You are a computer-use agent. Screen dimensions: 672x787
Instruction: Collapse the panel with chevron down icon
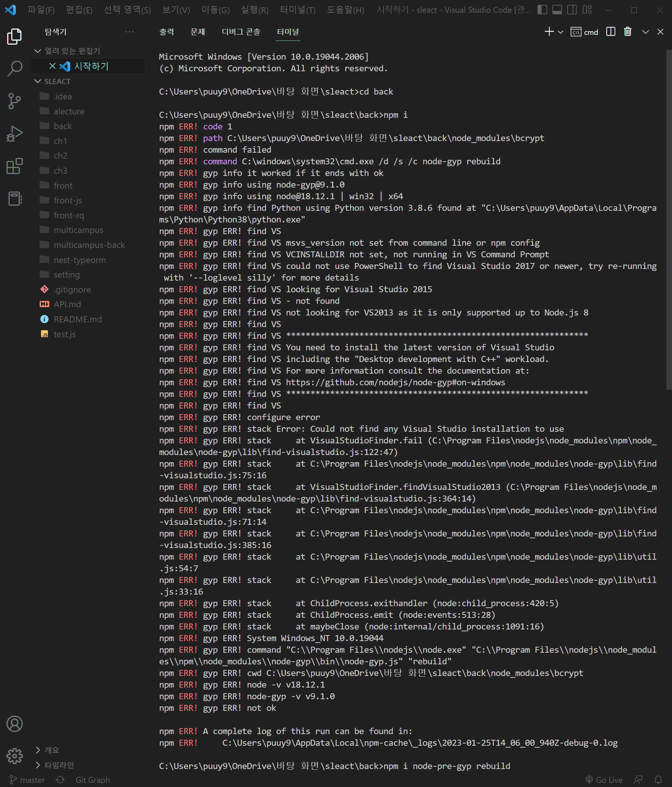645,32
